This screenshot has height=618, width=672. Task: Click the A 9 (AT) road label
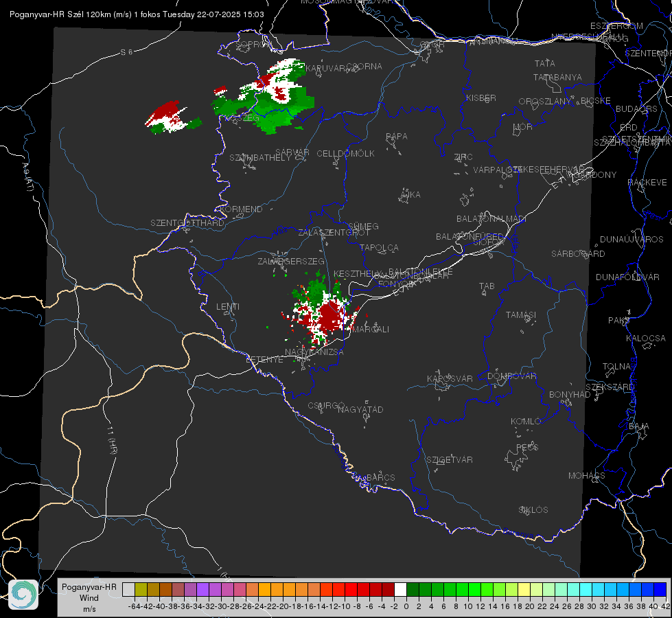(x=27, y=176)
